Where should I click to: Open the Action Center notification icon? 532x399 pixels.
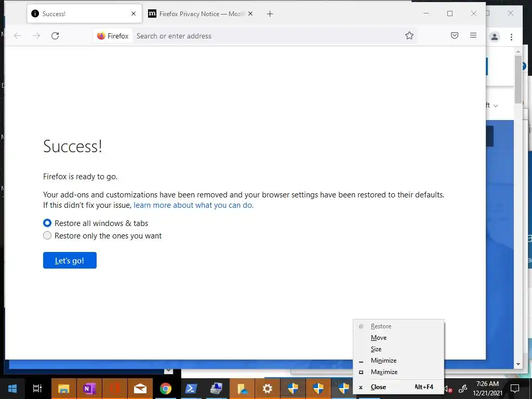click(515, 389)
